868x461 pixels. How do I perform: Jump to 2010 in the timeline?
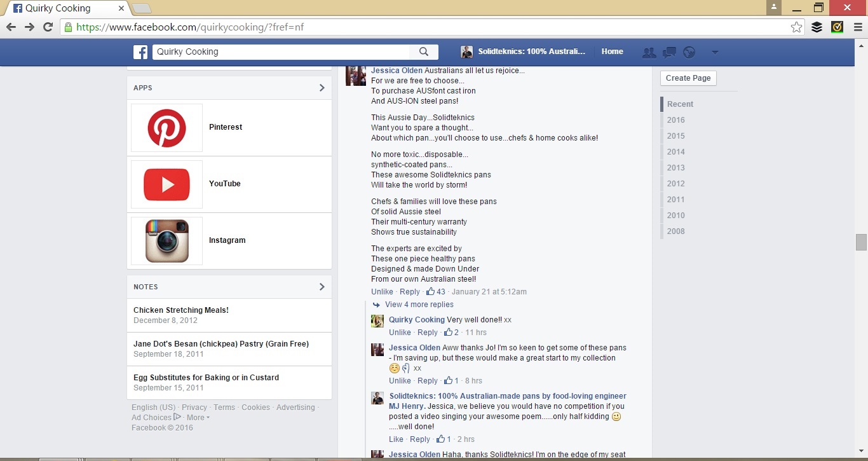click(676, 216)
